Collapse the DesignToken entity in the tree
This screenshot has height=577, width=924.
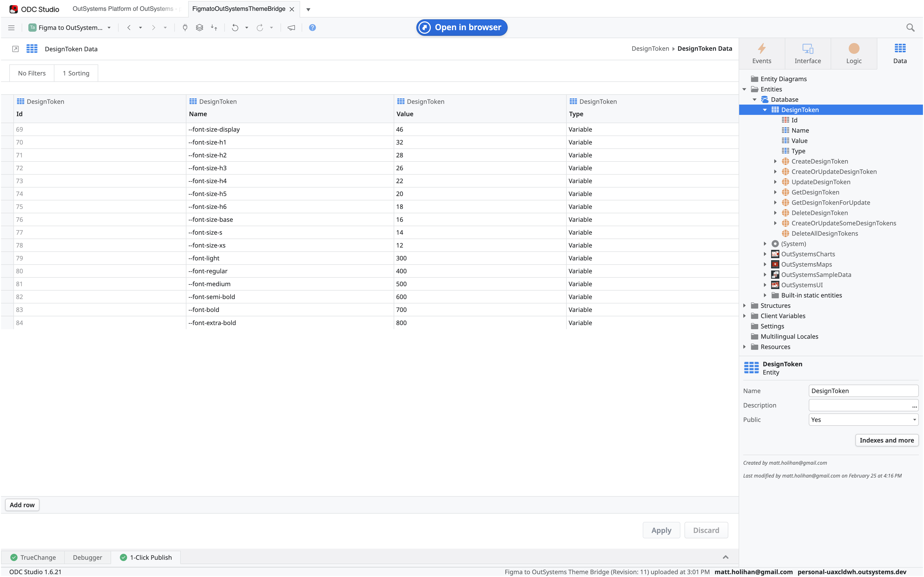[765, 109]
